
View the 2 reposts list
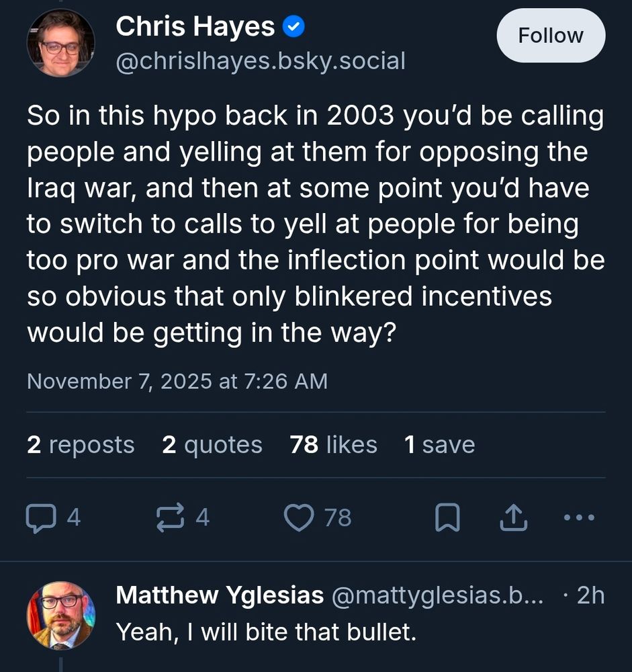tap(81, 445)
